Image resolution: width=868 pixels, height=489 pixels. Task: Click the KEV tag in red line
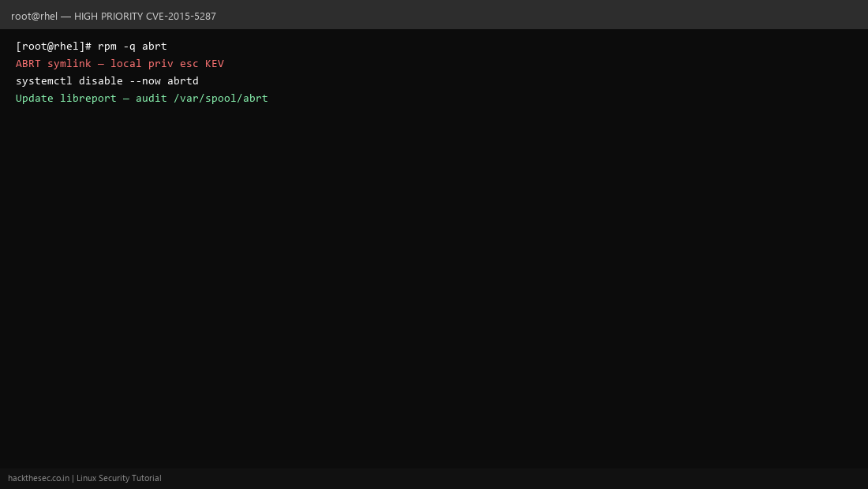(x=214, y=63)
